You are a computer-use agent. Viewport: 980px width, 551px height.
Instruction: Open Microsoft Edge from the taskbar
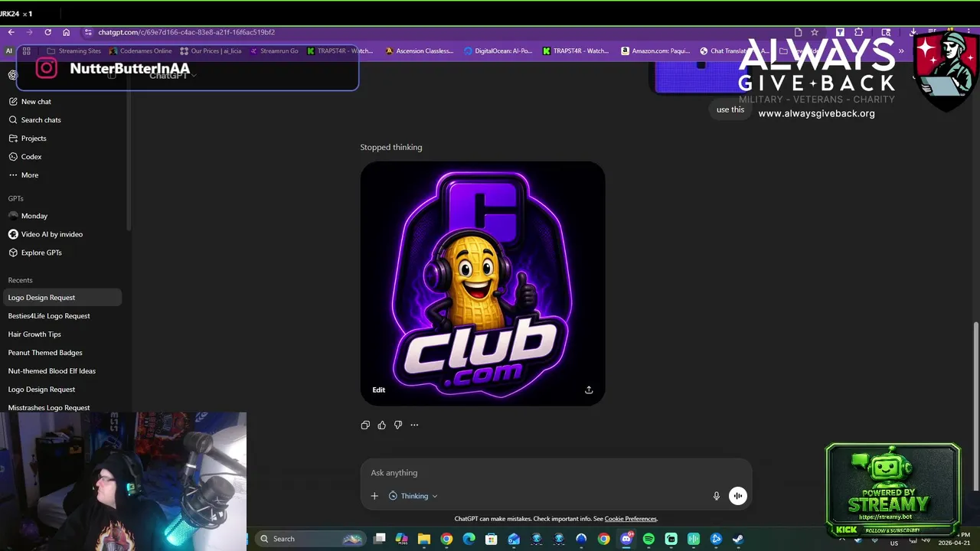(469, 539)
